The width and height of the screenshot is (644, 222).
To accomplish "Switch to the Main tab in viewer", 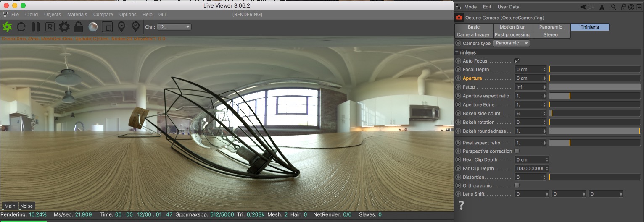I will point(10,206).
